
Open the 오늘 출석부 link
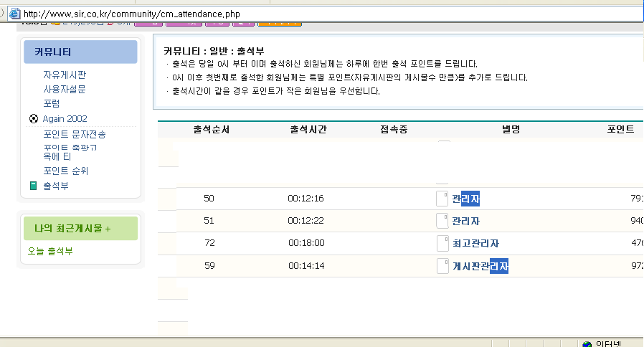[50, 251]
